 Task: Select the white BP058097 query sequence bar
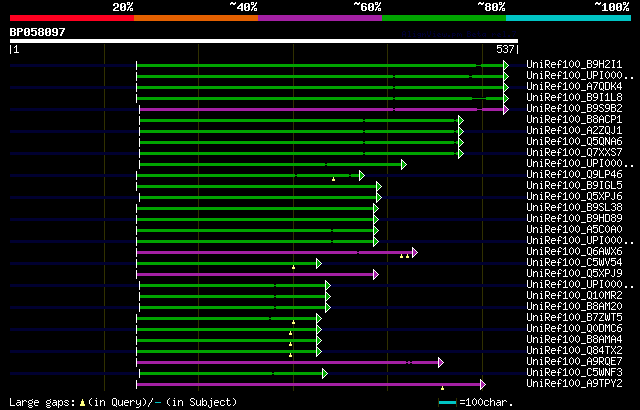[x=264, y=41]
